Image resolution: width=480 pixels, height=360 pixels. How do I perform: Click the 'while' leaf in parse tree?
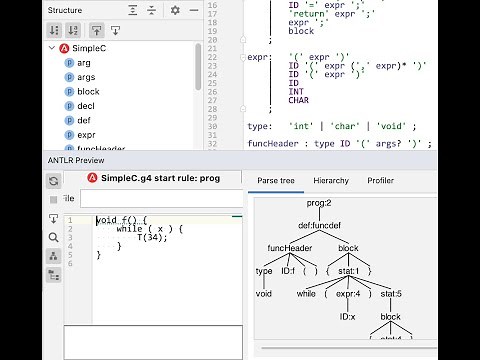pyautogui.click(x=306, y=294)
